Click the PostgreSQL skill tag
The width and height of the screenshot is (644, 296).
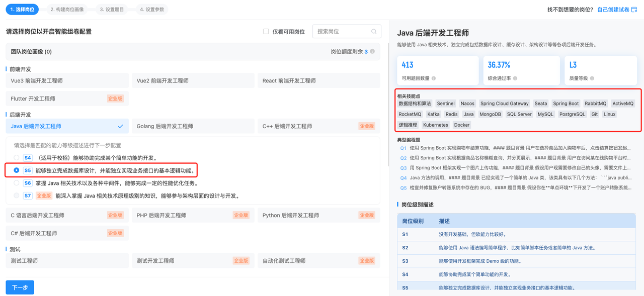click(573, 115)
